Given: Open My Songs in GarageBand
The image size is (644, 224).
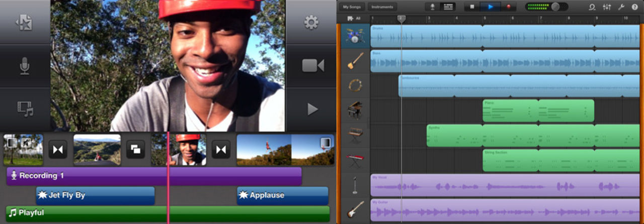Looking at the screenshot, I should tap(352, 7).
